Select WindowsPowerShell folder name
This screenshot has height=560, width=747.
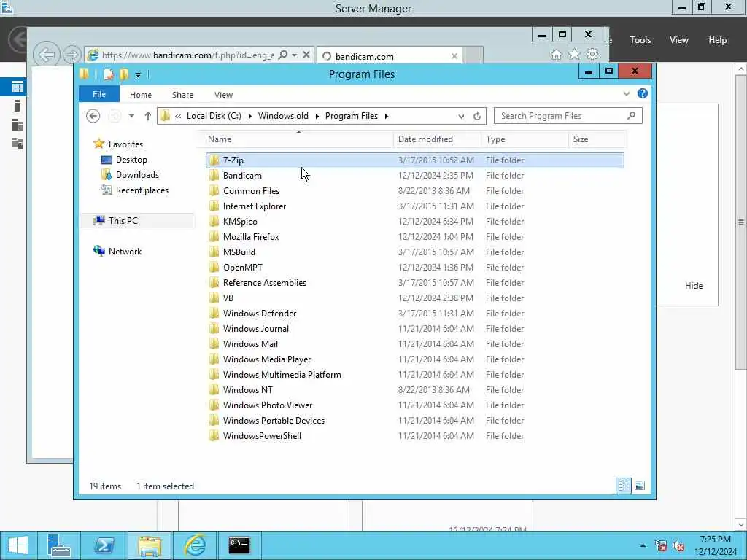click(x=262, y=436)
